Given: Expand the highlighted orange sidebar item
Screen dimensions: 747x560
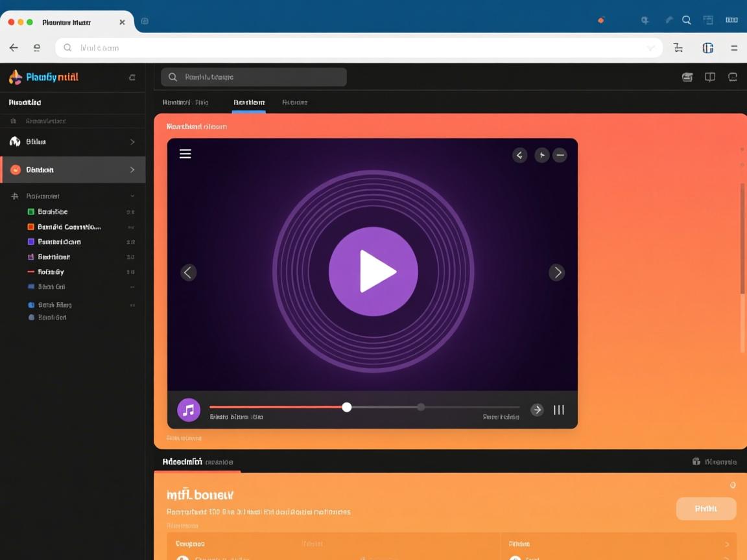Looking at the screenshot, I should point(132,170).
